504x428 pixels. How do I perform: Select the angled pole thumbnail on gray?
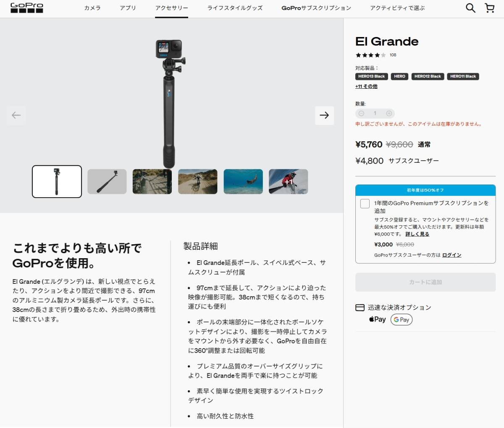(107, 182)
